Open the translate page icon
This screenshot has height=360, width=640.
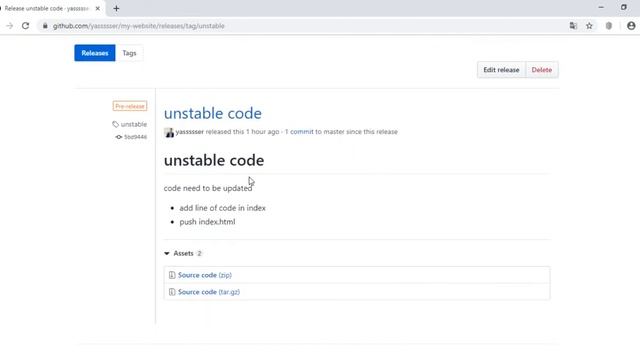click(573, 26)
